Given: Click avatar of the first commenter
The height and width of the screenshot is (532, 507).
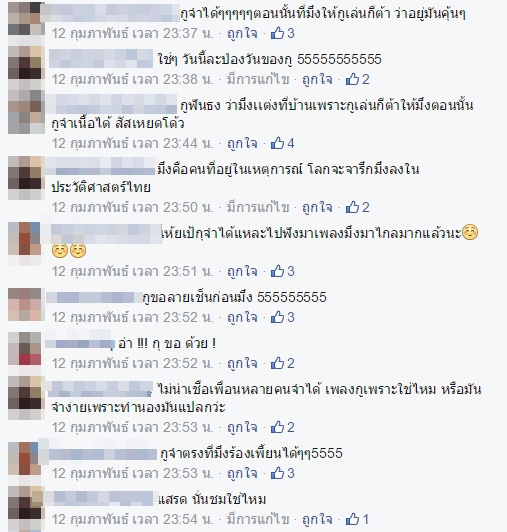Looking at the screenshot, I should point(26,19).
